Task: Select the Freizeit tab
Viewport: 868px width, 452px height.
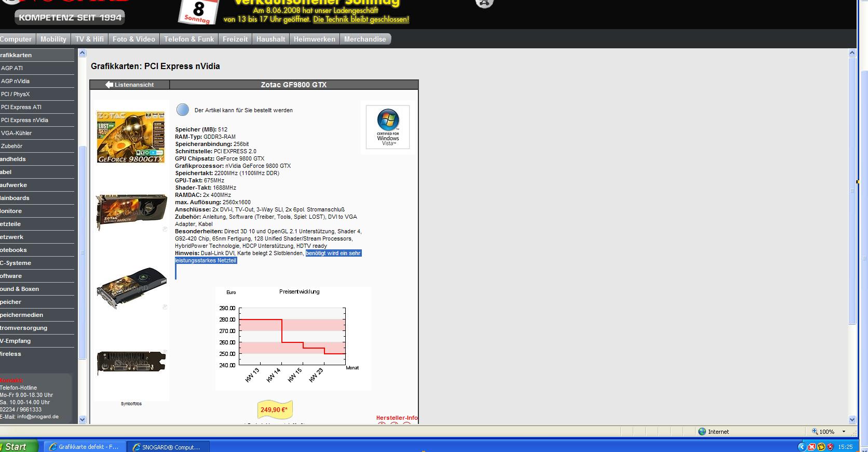Action: click(x=235, y=39)
